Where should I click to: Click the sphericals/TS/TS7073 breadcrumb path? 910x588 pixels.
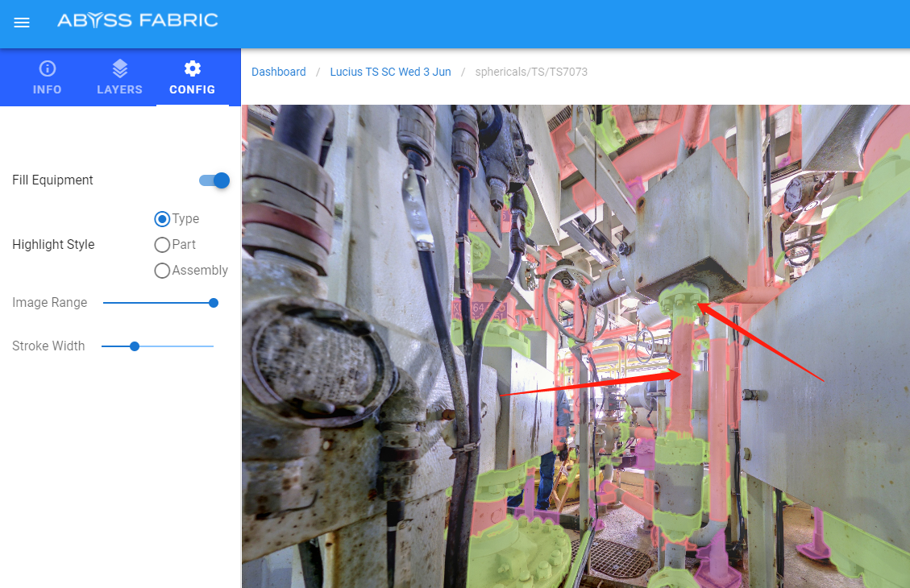(x=530, y=72)
